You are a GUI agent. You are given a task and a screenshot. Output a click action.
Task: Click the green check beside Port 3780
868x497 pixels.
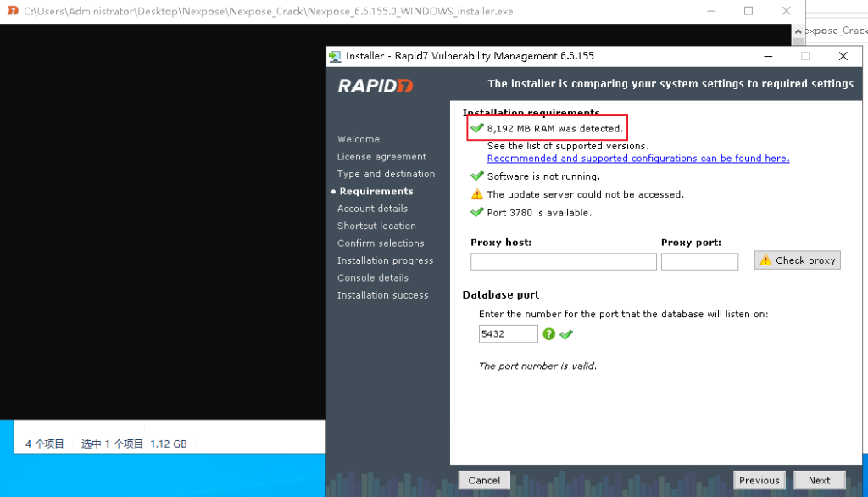[x=476, y=212]
